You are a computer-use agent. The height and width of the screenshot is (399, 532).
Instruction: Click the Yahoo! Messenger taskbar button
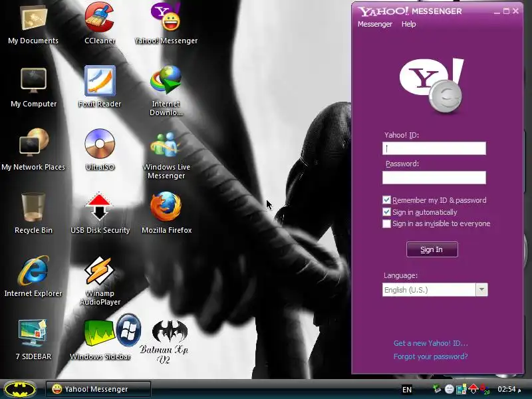98,389
